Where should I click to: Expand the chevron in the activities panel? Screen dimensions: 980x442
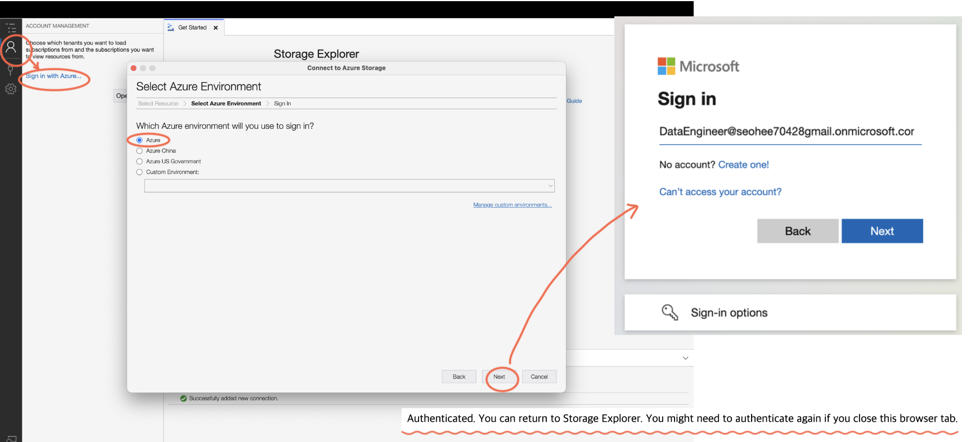[685, 358]
